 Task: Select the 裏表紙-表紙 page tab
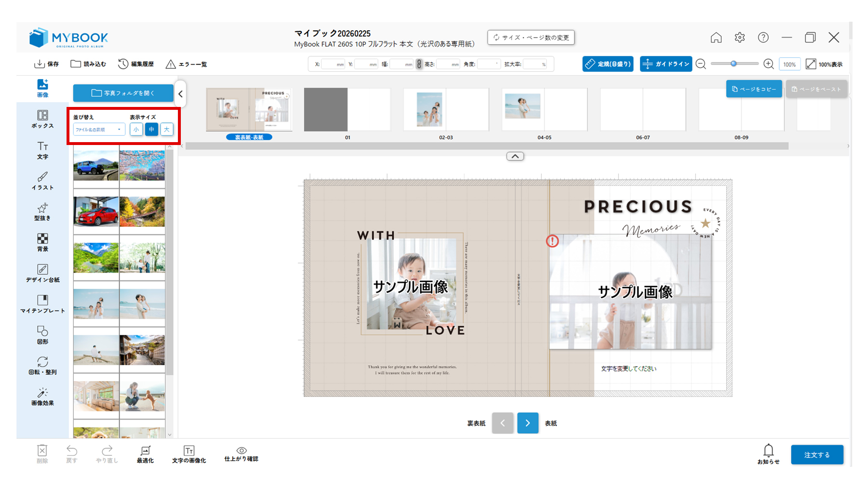point(249,137)
